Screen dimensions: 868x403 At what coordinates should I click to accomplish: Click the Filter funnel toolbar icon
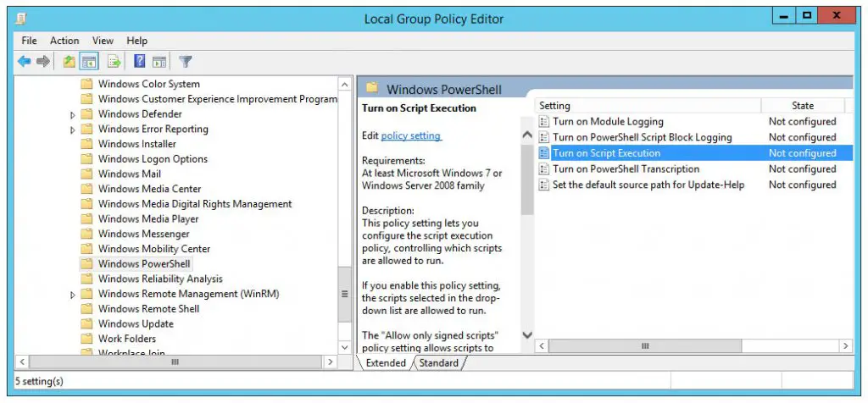coord(186,61)
